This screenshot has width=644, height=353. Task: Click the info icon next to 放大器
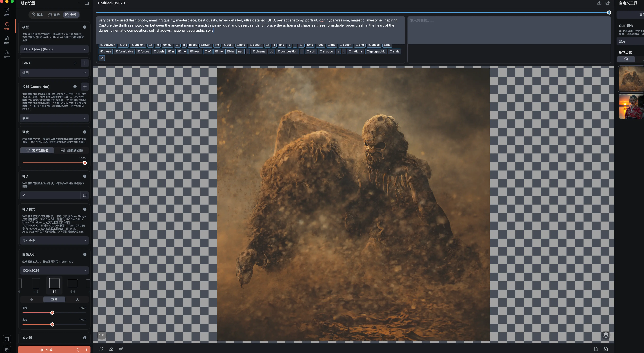click(85, 338)
